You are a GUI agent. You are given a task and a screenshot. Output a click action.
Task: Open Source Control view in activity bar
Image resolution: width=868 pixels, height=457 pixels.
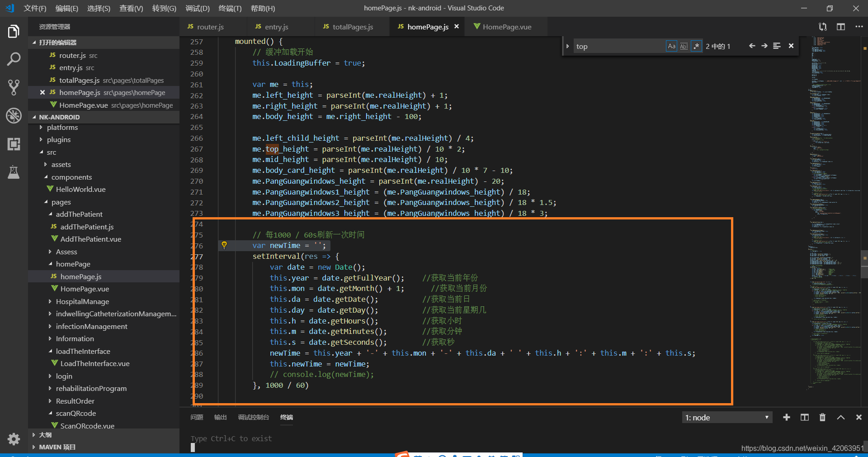point(14,87)
